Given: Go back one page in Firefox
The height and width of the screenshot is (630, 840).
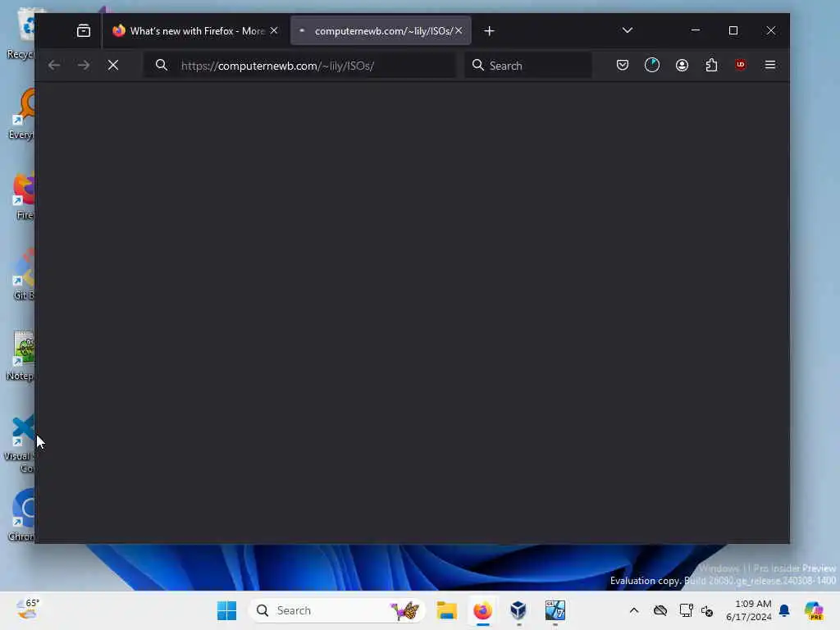Looking at the screenshot, I should pos(54,66).
